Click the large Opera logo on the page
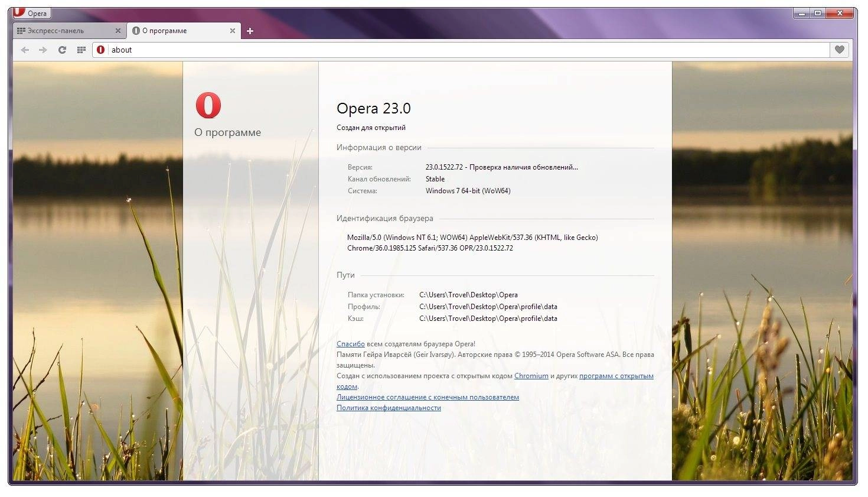 [x=208, y=106]
